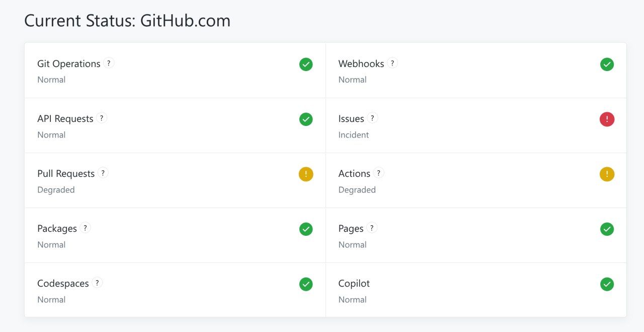Click the yellow degraded icon for Pull Requests
Screen dimensions: 644x332
(306, 174)
